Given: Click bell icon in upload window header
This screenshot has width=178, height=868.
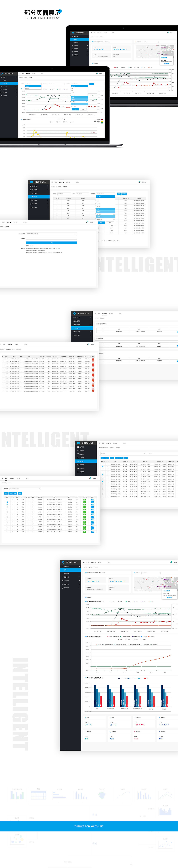Looking at the screenshot, I should tap(87, 222).
